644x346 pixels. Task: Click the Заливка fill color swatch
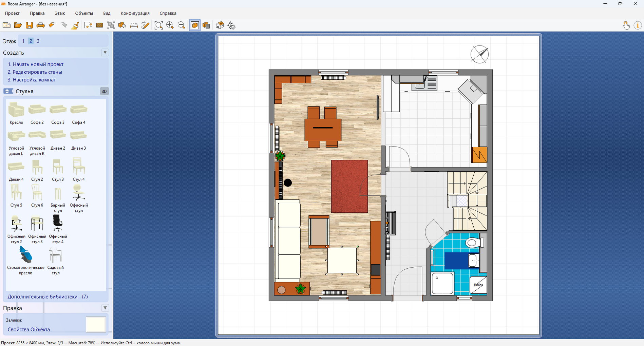[x=96, y=324]
